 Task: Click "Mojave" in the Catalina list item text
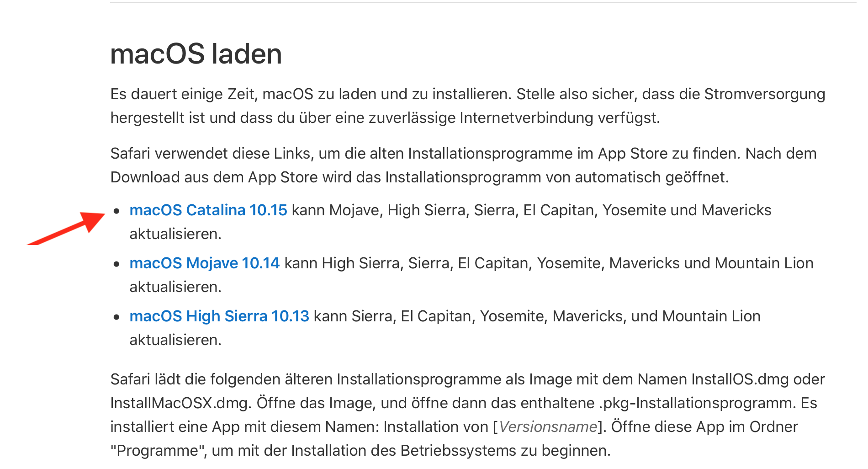354,210
